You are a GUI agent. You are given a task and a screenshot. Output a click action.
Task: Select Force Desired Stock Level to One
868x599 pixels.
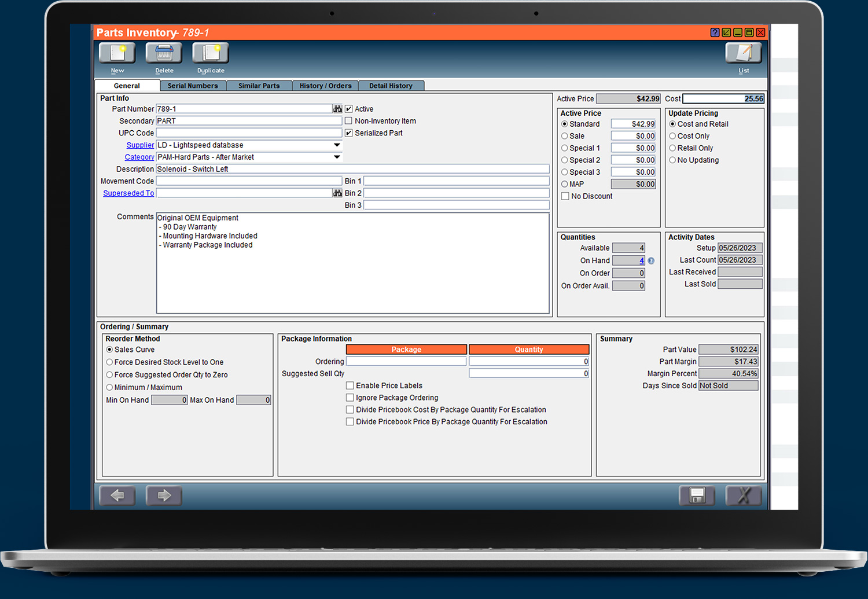109,362
